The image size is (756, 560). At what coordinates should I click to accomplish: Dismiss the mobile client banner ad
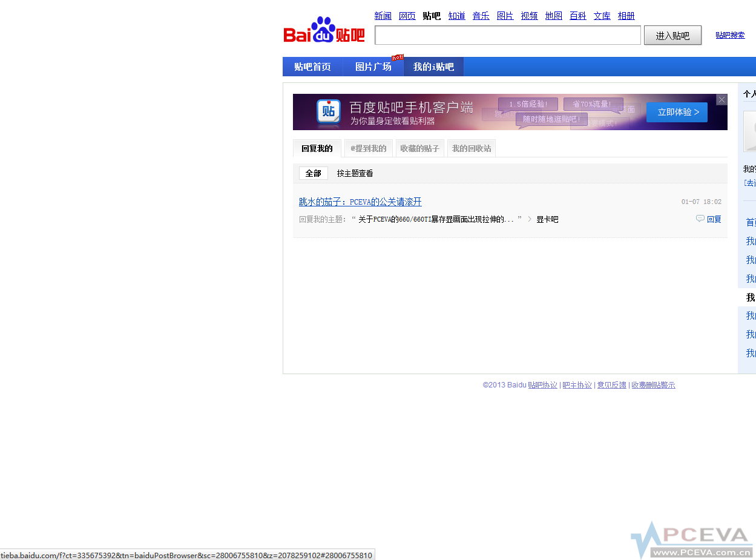(721, 99)
